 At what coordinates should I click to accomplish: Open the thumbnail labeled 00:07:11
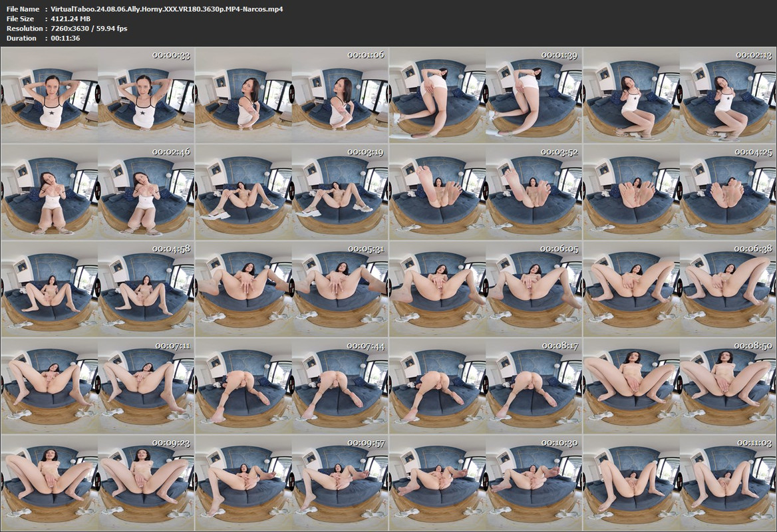pos(98,386)
